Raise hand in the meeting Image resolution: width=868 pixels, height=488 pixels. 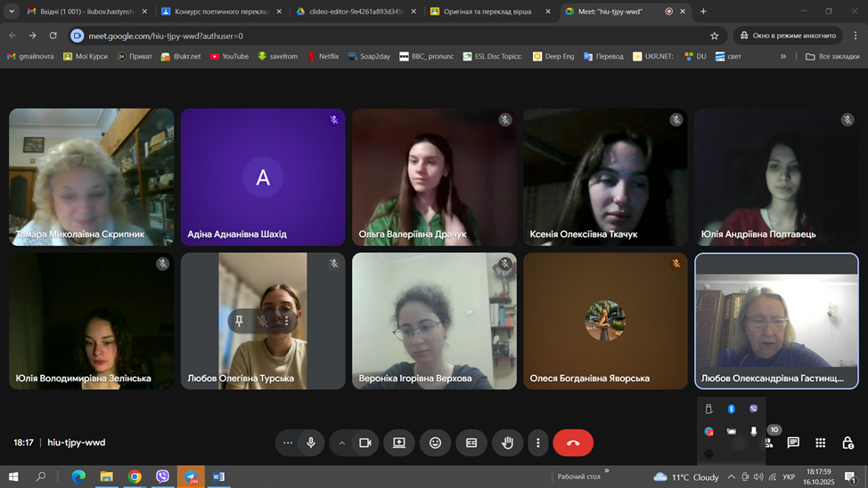(507, 443)
